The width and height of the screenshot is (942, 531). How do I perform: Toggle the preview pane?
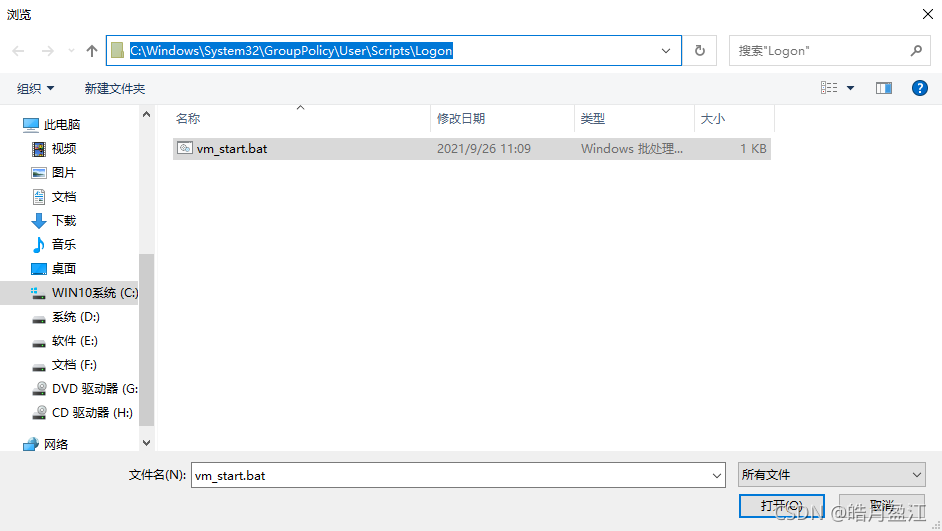tap(884, 88)
